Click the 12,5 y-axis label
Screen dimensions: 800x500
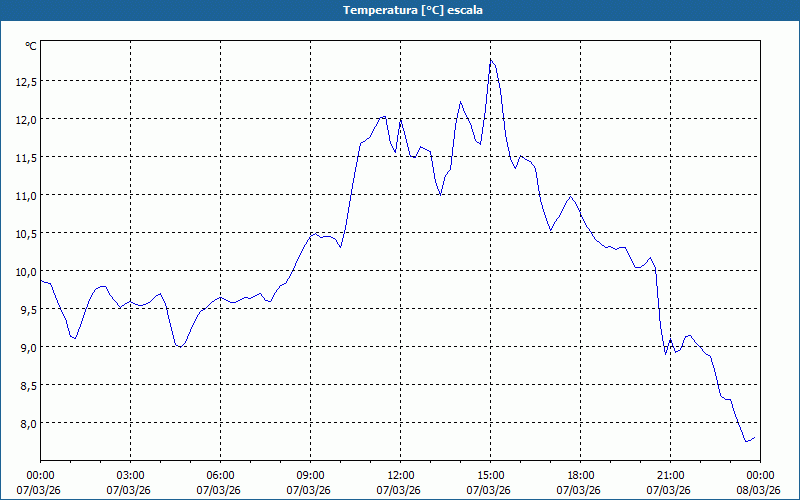[25, 82]
